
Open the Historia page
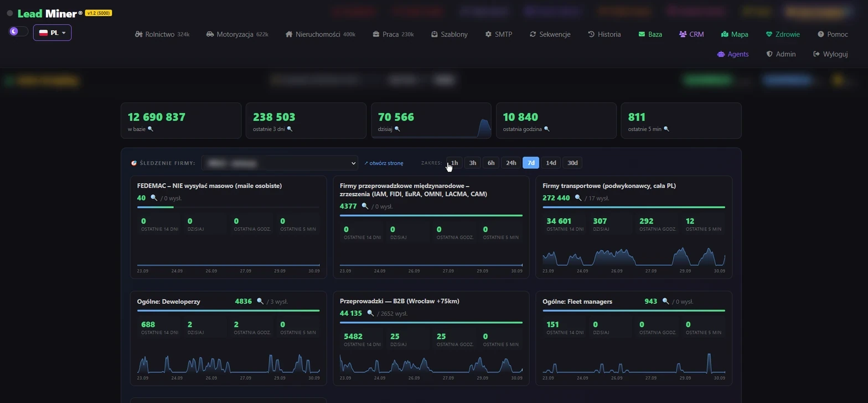tap(604, 34)
